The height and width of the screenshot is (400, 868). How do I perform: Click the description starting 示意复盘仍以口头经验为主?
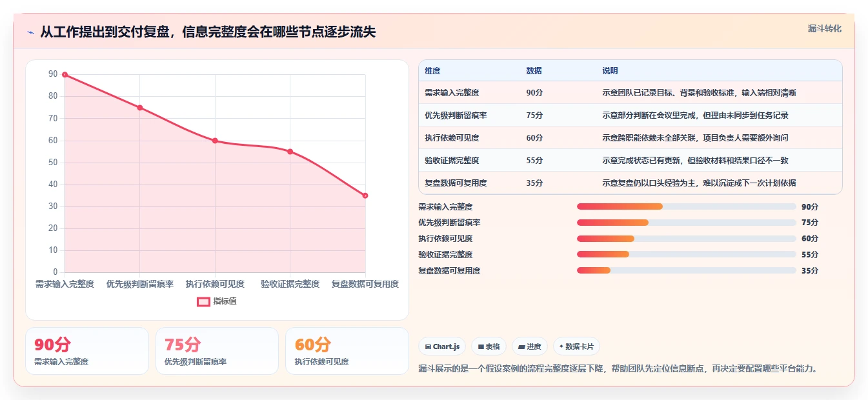[x=699, y=183]
